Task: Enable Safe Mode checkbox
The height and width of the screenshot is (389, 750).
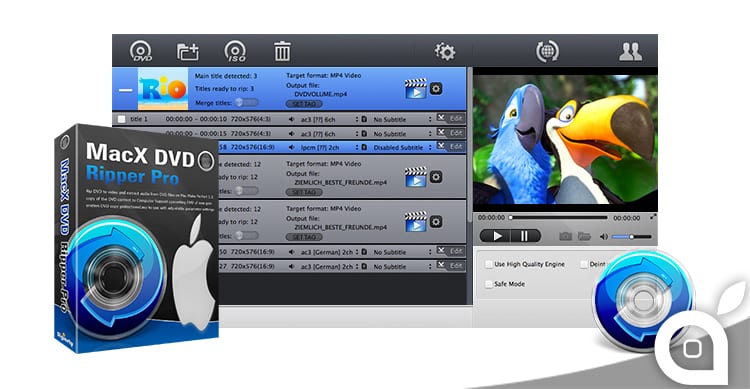Action: click(x=489, y=284)
